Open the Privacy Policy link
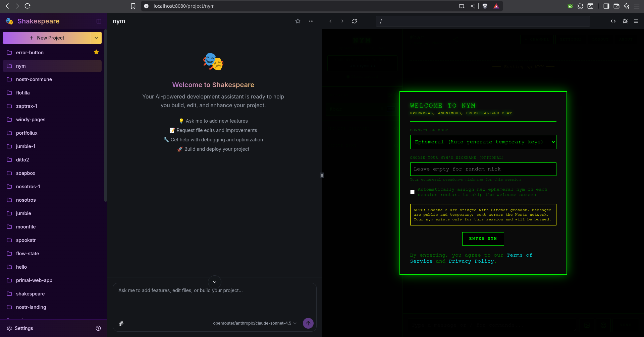 pos(471,261)
